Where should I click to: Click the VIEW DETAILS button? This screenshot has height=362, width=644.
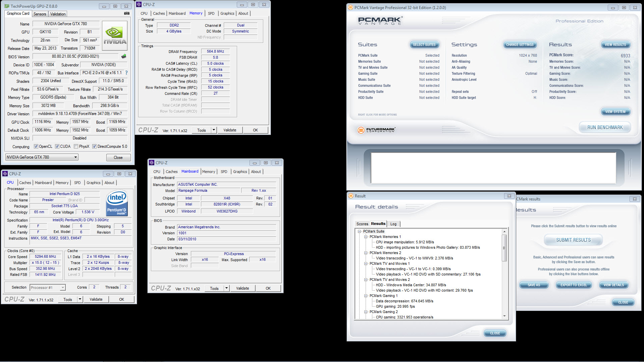[613, 285]
